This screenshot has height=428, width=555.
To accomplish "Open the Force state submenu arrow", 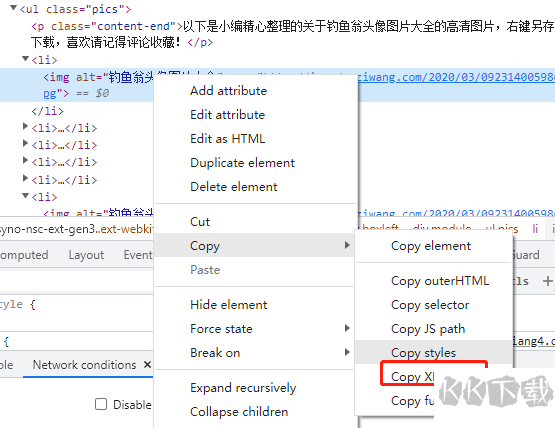I will [x=347, y=328].
